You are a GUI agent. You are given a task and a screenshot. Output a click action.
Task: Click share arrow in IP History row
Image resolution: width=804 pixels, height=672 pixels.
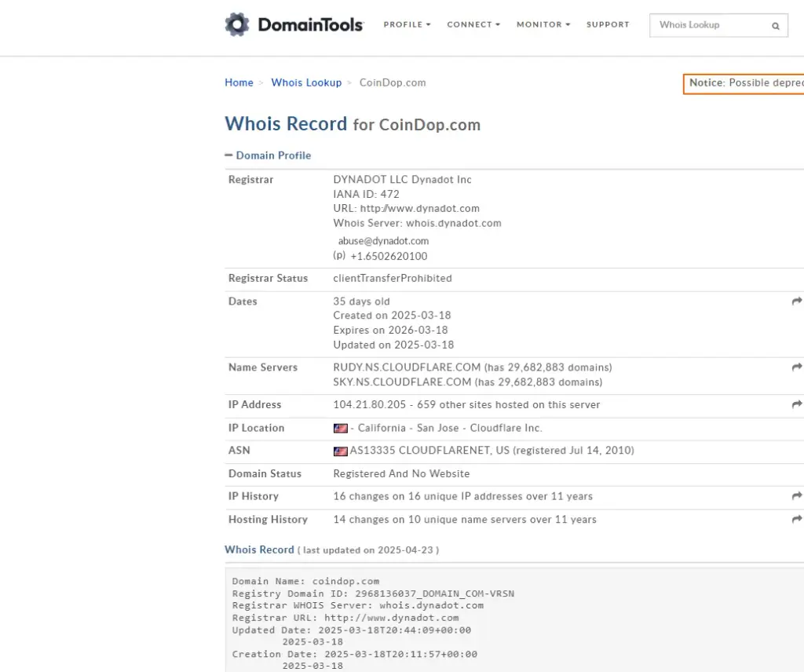click(x=797, y=495)
